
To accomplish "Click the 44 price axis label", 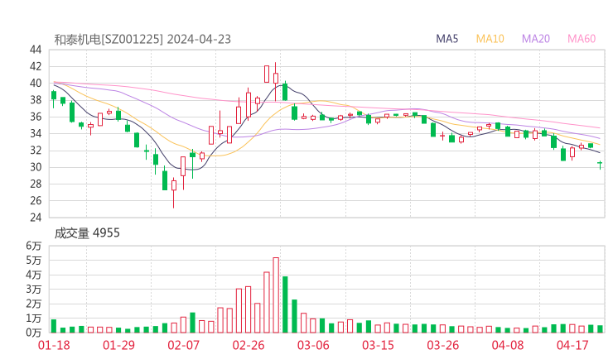I will (36, 50).
